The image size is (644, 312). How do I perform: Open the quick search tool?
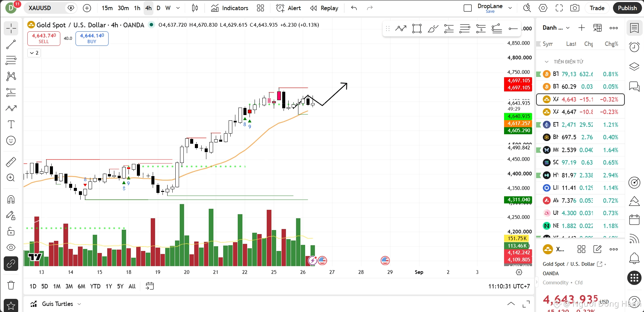(x=527, y=8)
